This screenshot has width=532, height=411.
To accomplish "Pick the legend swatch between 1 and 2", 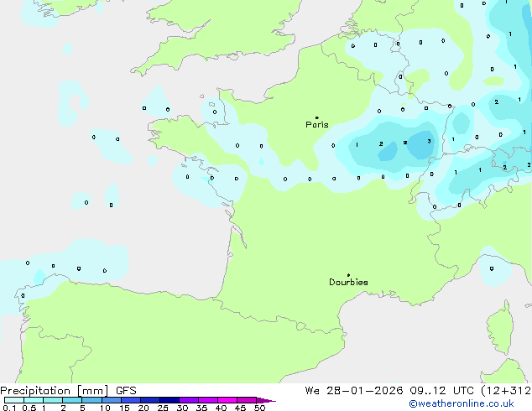I will 53,400.
